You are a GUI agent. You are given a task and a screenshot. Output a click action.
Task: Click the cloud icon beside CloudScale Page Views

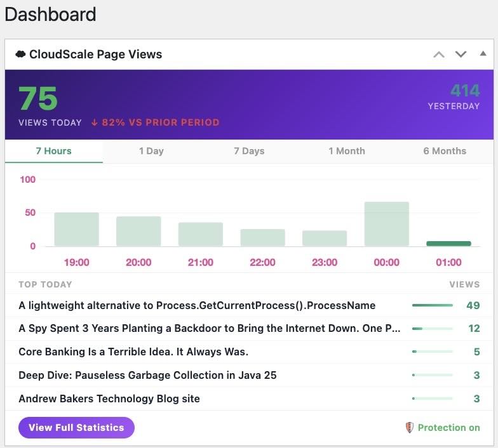20,55
